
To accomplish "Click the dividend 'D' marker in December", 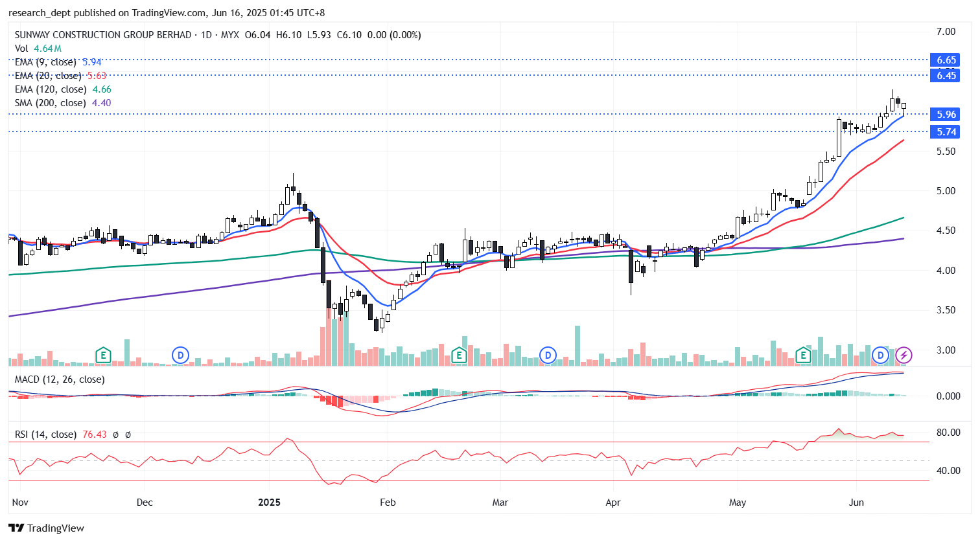I will pos(180,355).
